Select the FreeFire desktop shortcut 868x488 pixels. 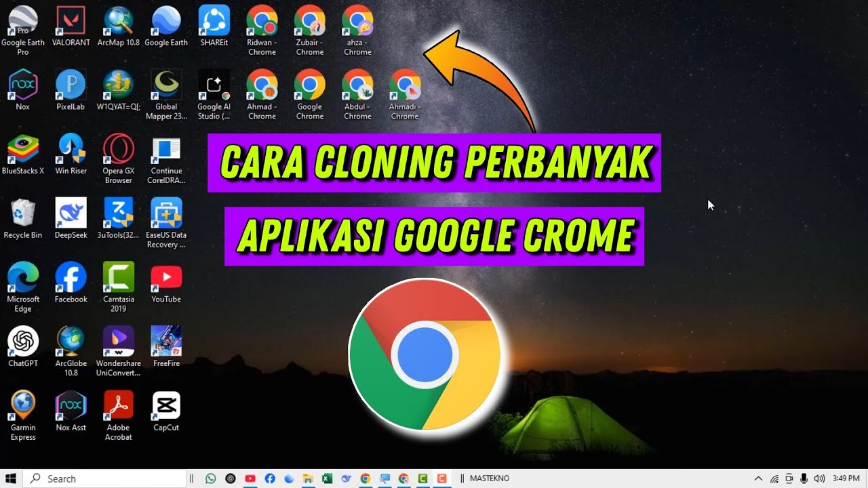[x=166, y=347]
